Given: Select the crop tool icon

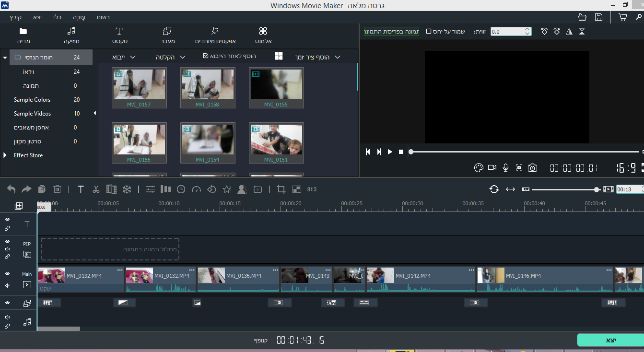Looking at the screenshot, I should point(281,189).
